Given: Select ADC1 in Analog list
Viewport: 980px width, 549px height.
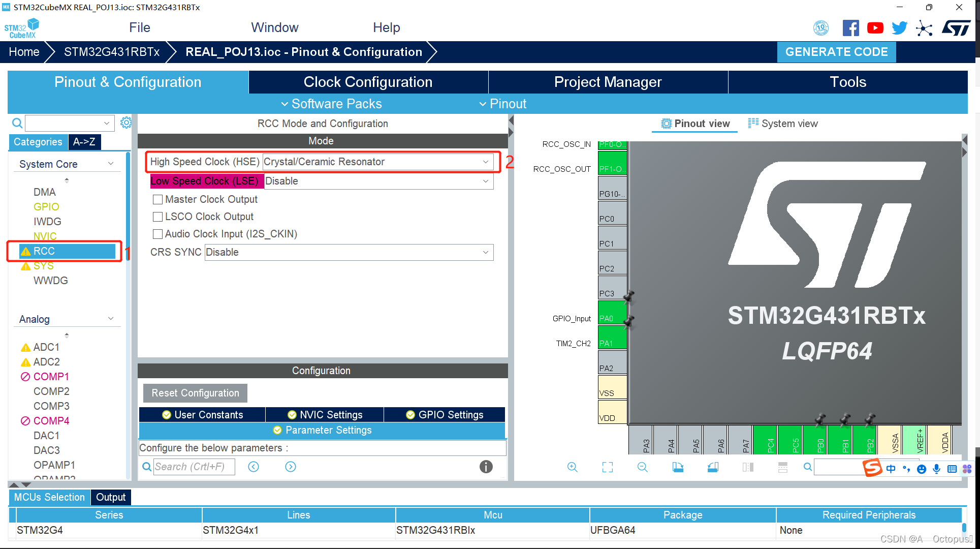Looking at the screenshot, I should [x=46, y=347].
